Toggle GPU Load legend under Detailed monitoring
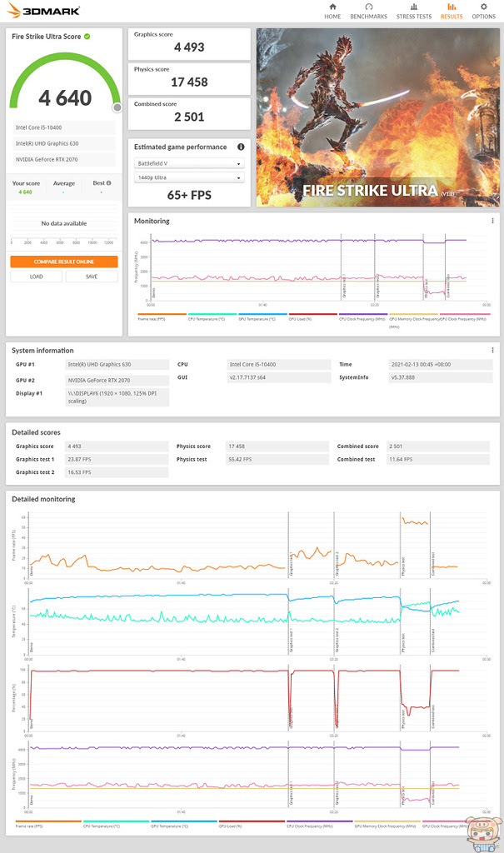The image size is (504, 853). tap(252, 824)
